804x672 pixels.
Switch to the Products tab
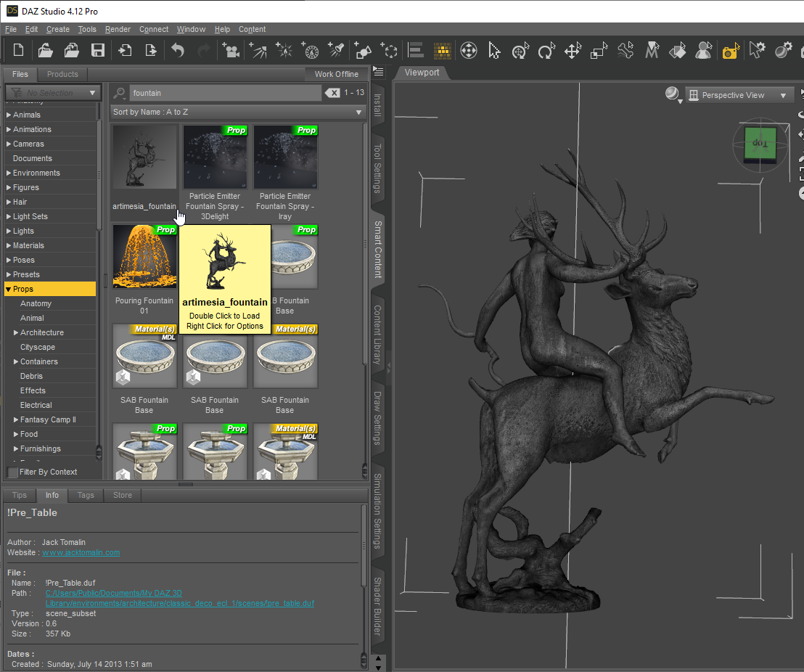pyautogui.click(x=62, y=74)
